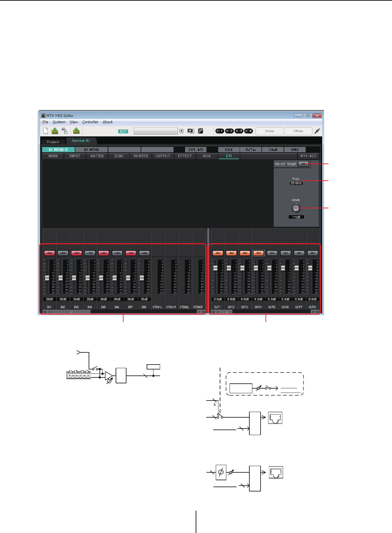Click the green connection plug icon
Image resolution: width=392 pixels, height=533 pixels.
[317, 131]
